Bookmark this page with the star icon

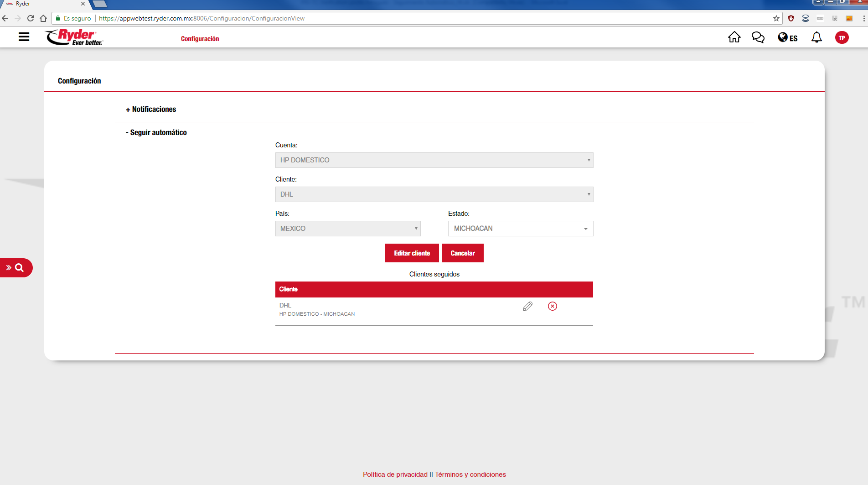[x=776, y=18]
